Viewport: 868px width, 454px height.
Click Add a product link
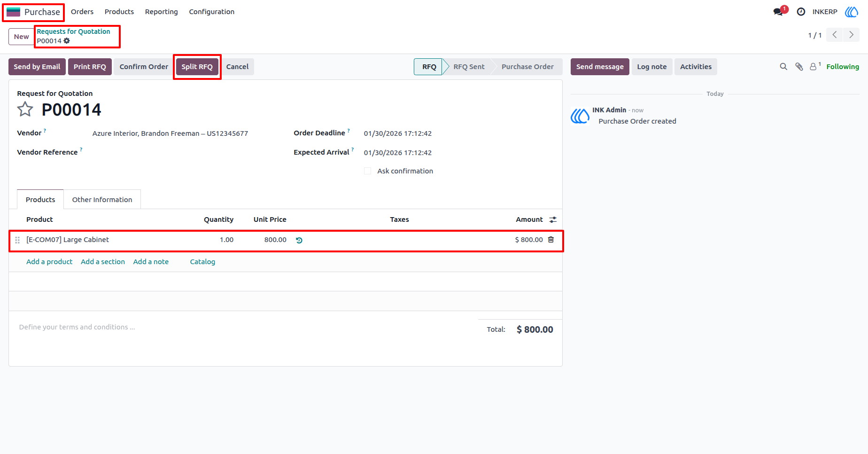point(49,262)
